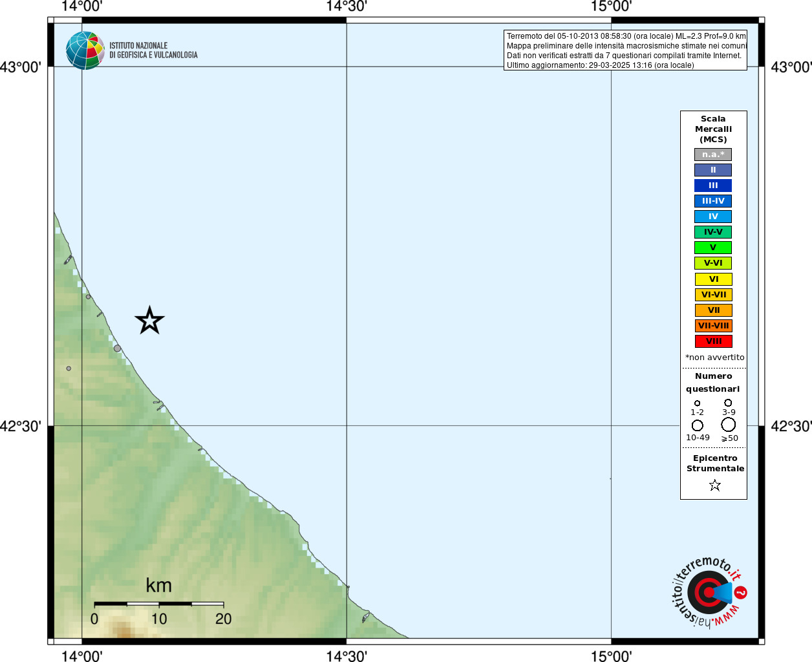Select the intensity V legend swatch

point(713,248)
